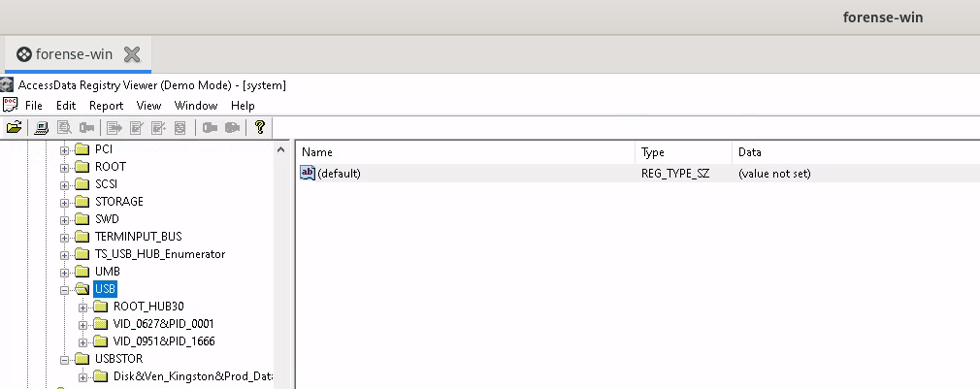Expand the SWD key
The height and width of the screenshot is (389, 980).
(x=64, y=220)
